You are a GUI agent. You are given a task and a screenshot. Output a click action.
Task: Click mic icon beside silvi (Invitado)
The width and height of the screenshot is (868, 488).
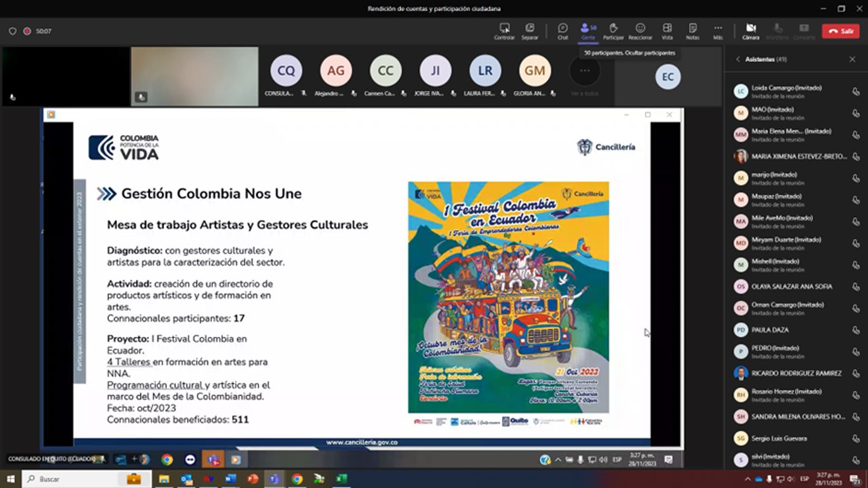[856, 460]
